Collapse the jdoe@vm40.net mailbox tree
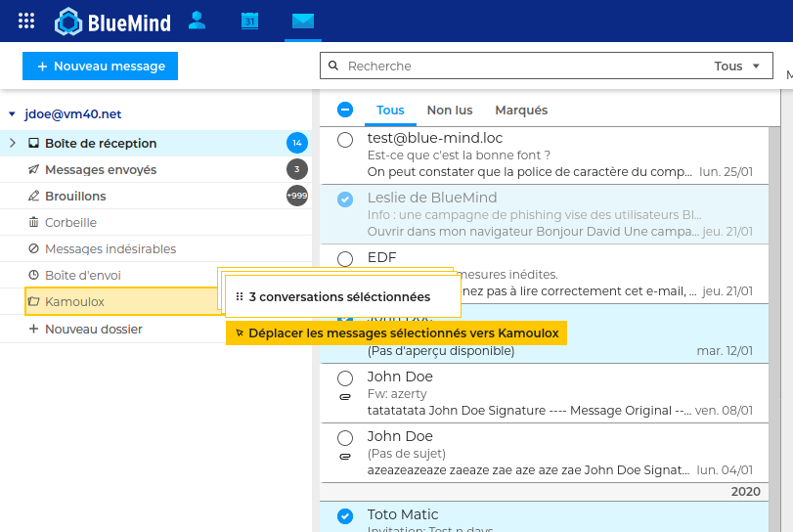 click(x=12, y=114)
